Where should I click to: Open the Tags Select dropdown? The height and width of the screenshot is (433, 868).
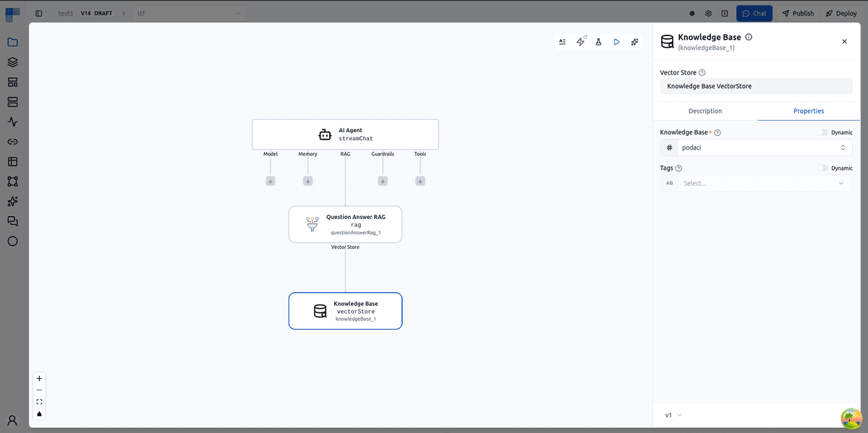(756, 183)
